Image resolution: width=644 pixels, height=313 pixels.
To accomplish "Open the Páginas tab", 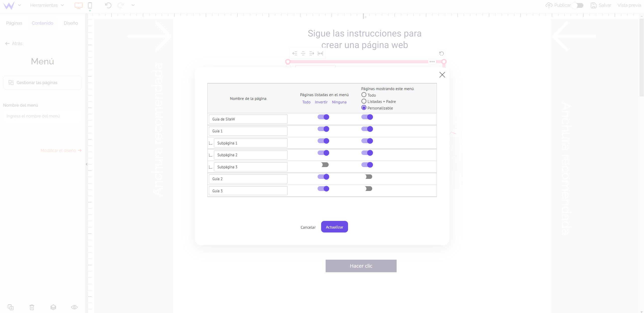I will coord(14,23).
